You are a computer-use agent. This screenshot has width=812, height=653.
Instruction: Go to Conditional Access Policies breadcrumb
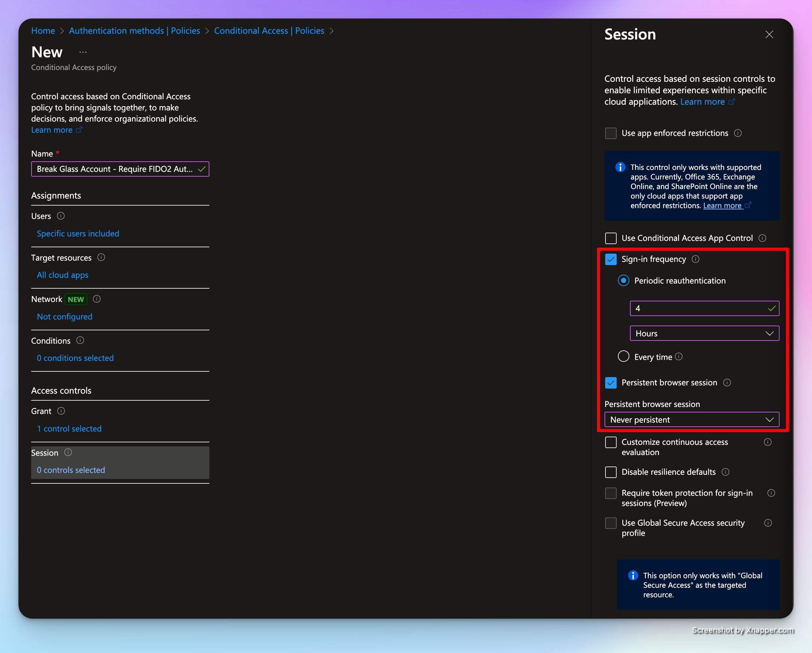coord(269,31)
